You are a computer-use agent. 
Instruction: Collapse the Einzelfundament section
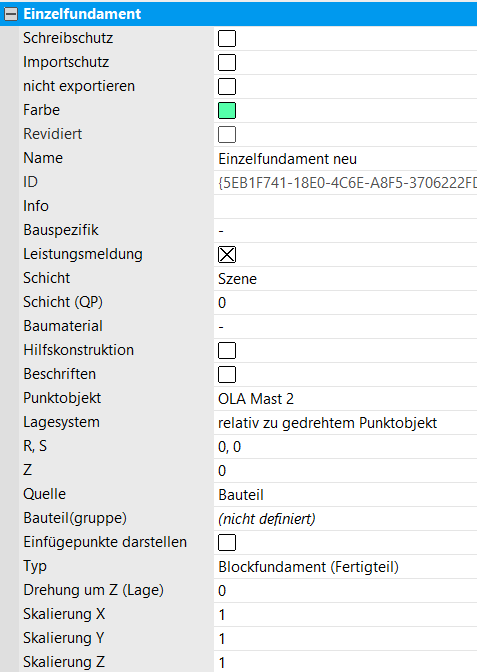pyautogui.click(x=11, y=14)
